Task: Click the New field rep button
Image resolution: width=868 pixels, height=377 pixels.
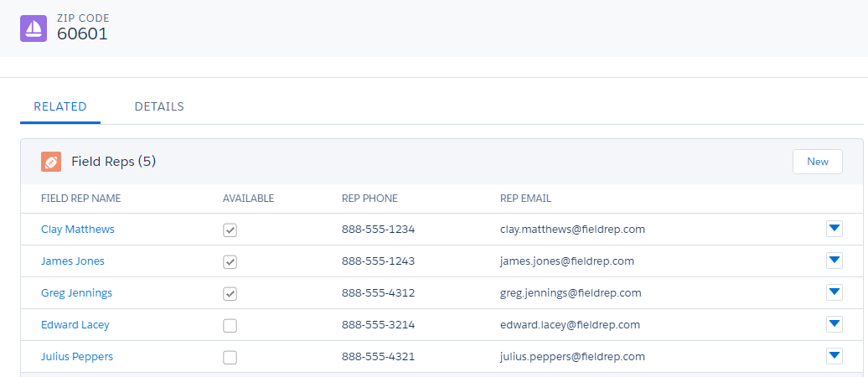Action: click(x=818, y=162)
